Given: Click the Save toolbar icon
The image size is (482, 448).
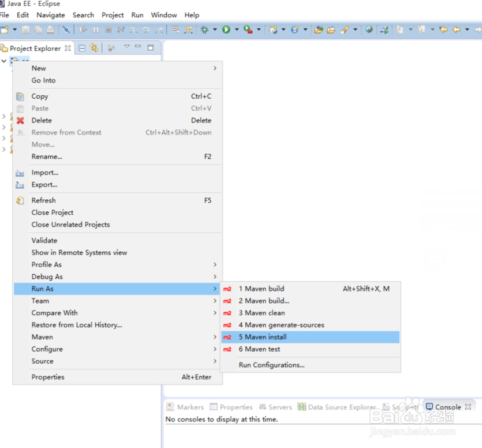Looking at the screenshot, I should [x=26, y=30].
